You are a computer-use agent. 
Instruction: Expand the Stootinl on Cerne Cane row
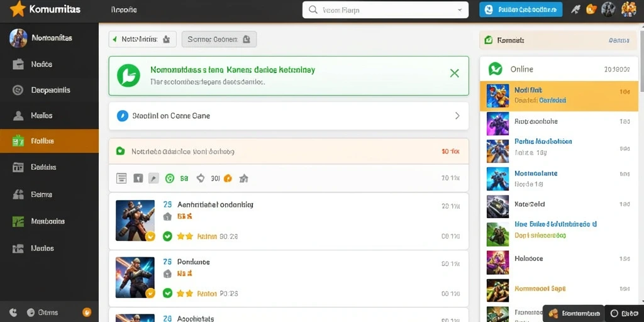(x=288, y=116)
